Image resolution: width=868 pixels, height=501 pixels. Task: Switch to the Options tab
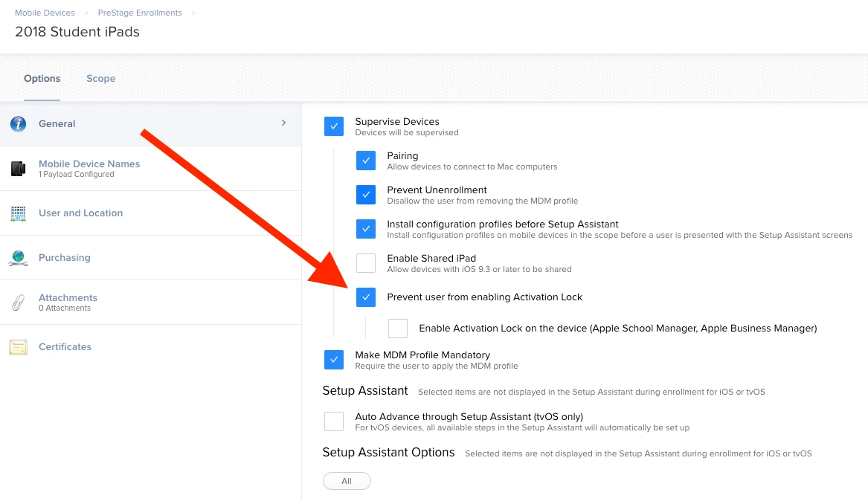pyautogui.click(x=42, y=79)
